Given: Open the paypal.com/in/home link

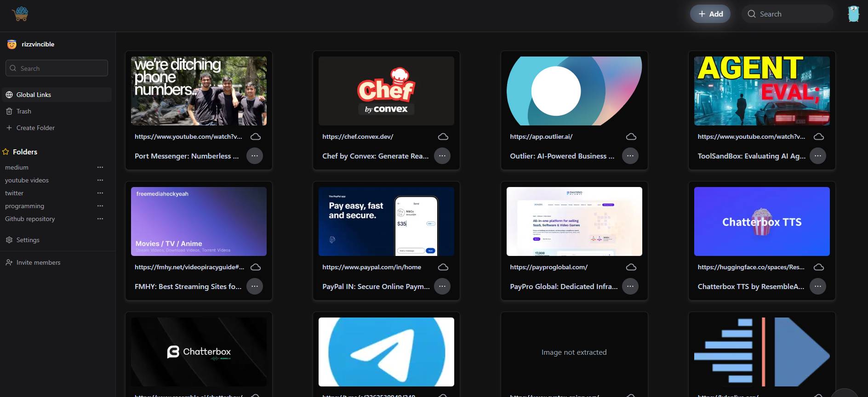Looking at the screenshot, I should pyautogui.click(x=371, y=267).
